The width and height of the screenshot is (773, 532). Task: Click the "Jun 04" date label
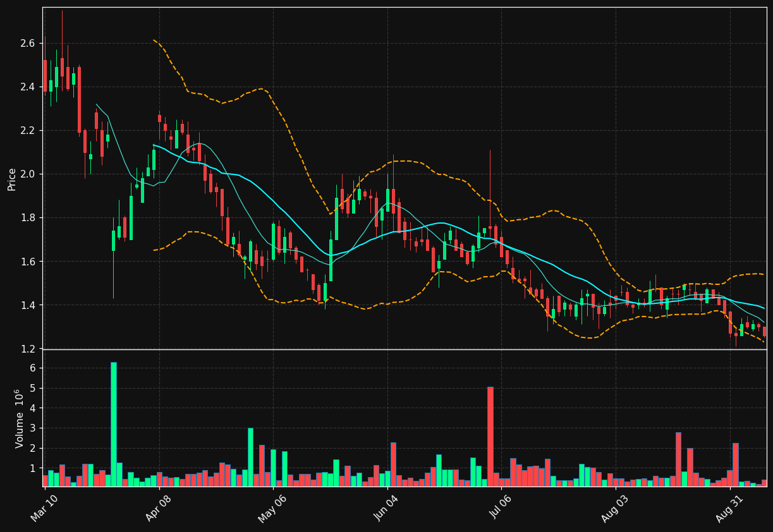[386, 507]
